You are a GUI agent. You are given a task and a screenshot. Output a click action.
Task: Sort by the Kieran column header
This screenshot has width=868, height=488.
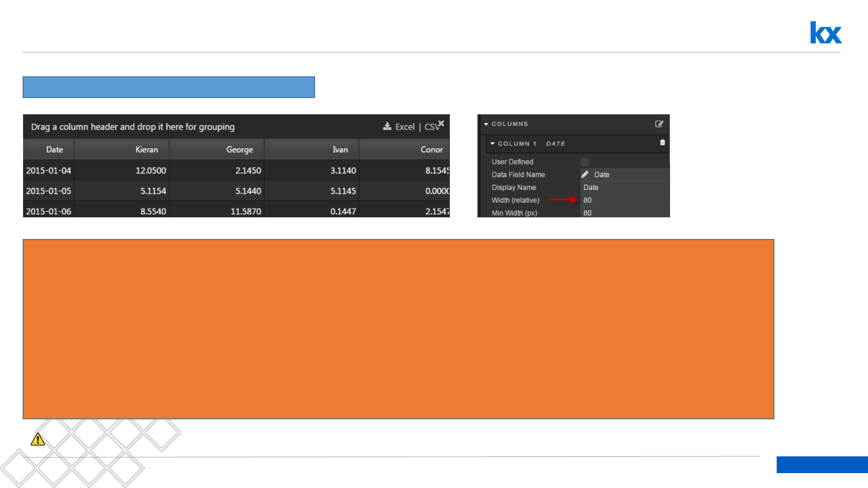pyautogui.click(x=146, y=150)
